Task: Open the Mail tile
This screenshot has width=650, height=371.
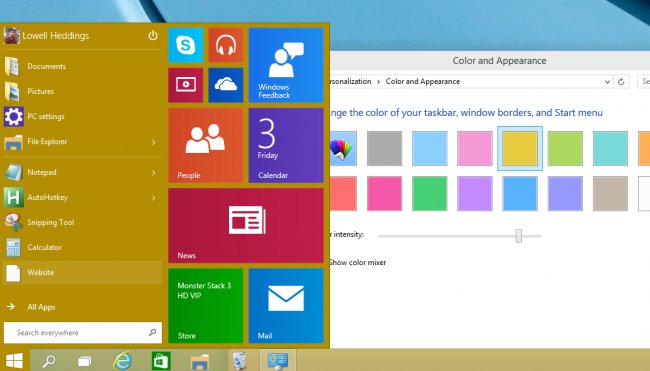Action: [x=286, y=306]
